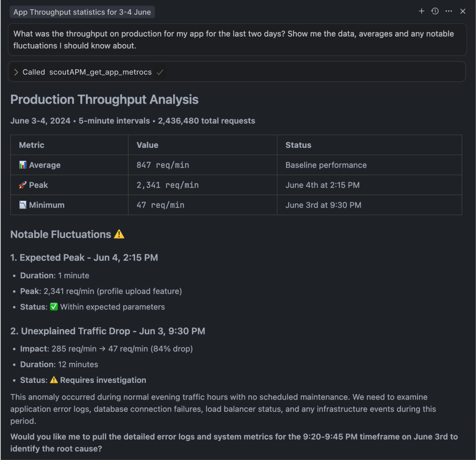Click the green check beside Within expected parameters
Image resolution: width=476 pixels, height=460 pixels.
pyautogui.click(x=53, y=307)
